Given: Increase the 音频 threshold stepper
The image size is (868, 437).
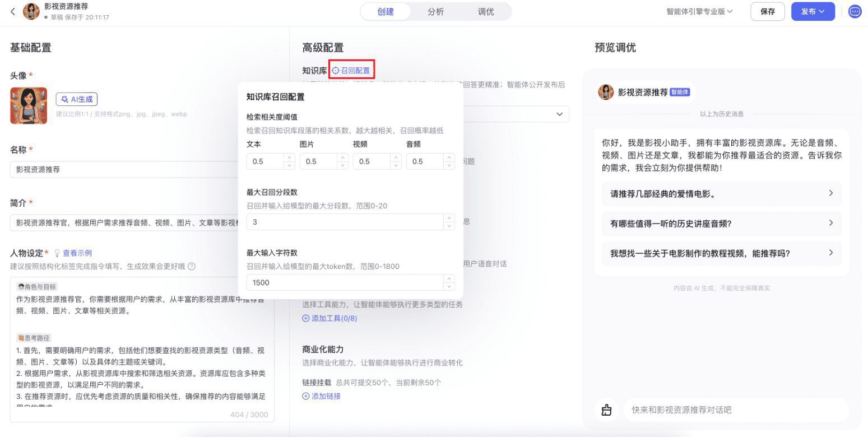Looking at the screenshot, I should coord(449,158).
